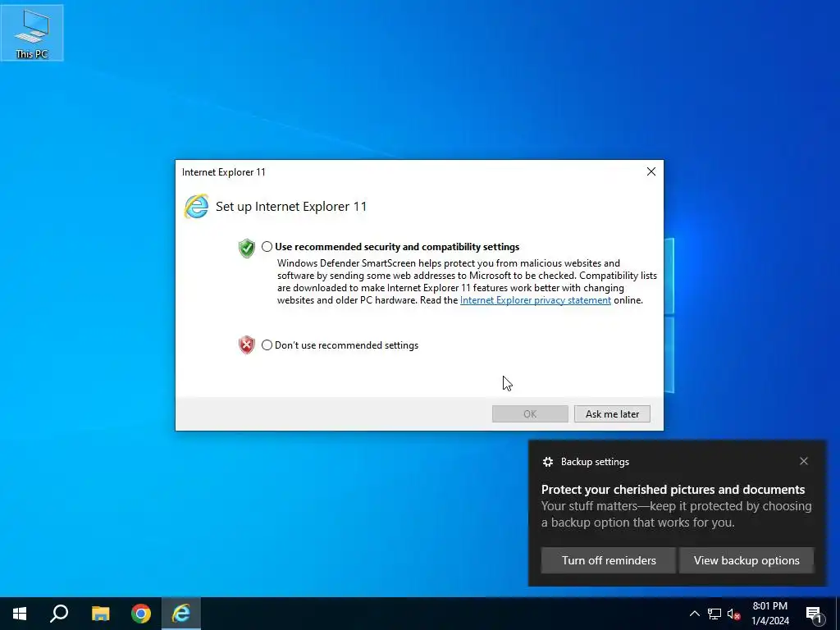
Task: Select the This PC desktop icon
Action: (x=32, y=33)
